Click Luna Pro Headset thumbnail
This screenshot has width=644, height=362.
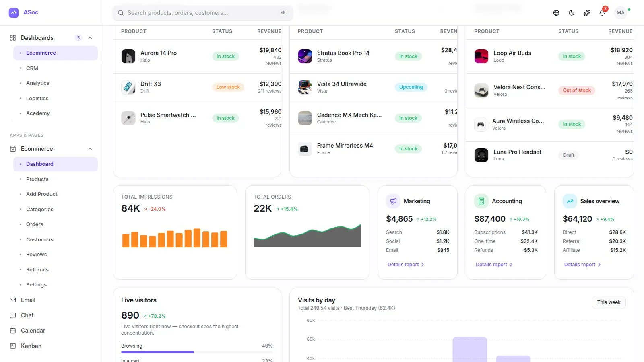pyautogui.click(x=481, y=155)
